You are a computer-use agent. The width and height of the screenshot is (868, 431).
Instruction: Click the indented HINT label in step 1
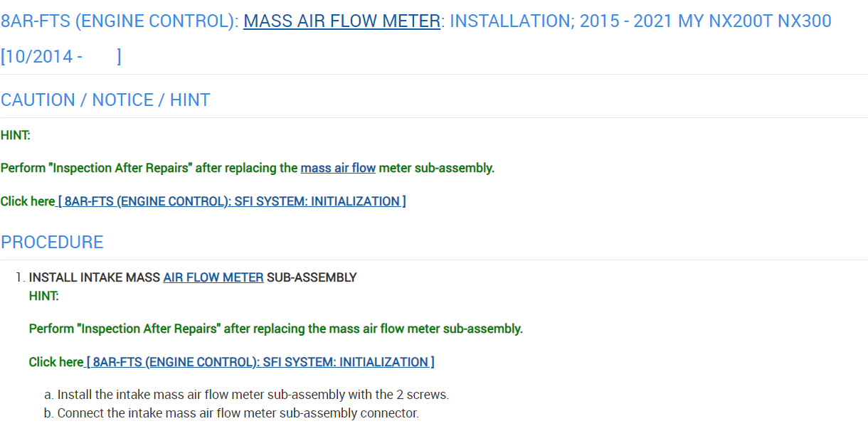pos(43,296)
